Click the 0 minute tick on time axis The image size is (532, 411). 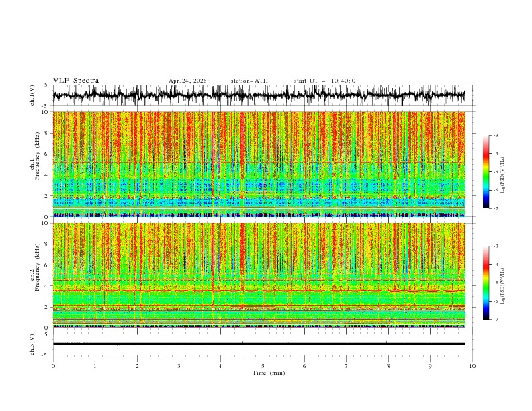tap(53, 366)
